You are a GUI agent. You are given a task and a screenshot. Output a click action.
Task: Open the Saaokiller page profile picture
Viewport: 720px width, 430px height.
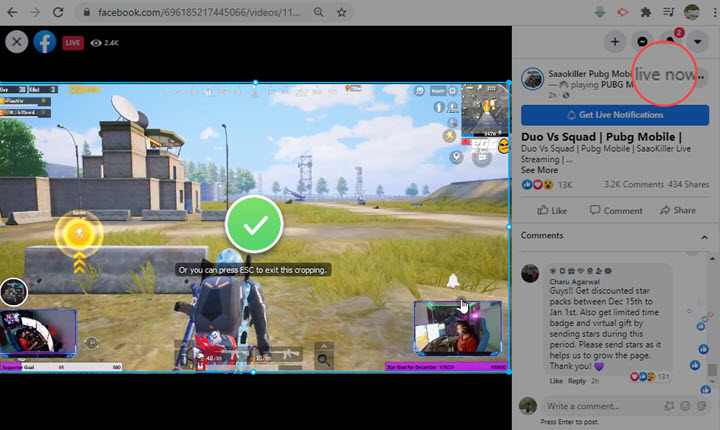532,79
